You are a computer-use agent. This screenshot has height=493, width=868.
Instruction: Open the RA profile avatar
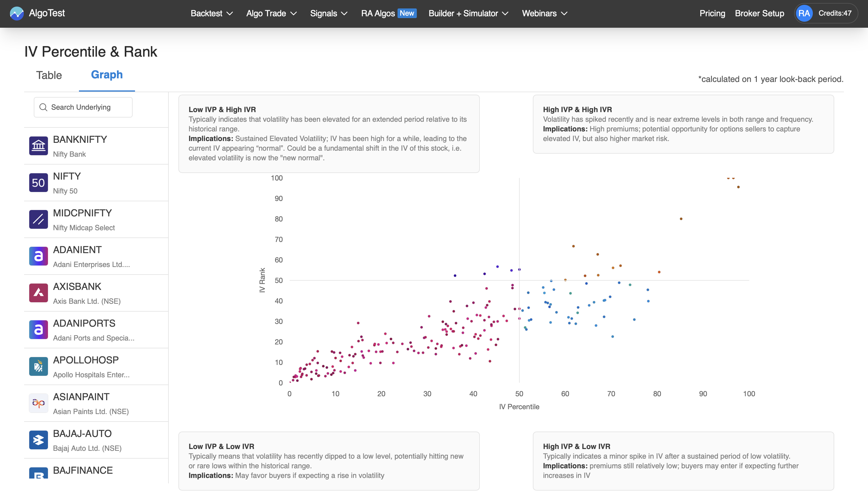tap(804, 14)
